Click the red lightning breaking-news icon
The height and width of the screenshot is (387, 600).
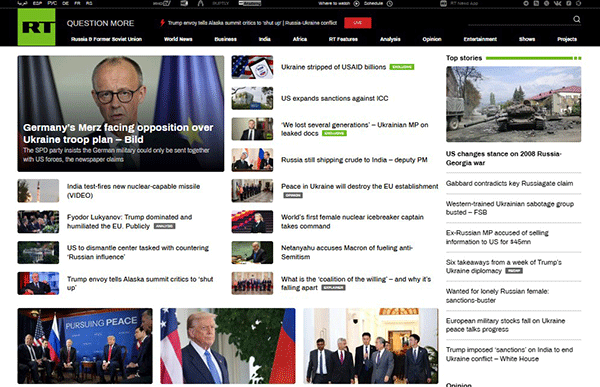(162, 23)
